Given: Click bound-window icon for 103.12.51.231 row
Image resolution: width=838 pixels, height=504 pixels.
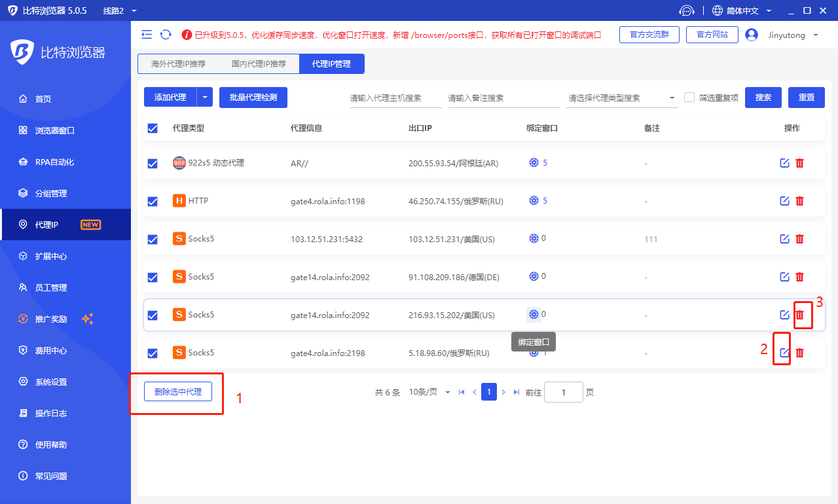Looking at the screenshot, I should point(534,239).
